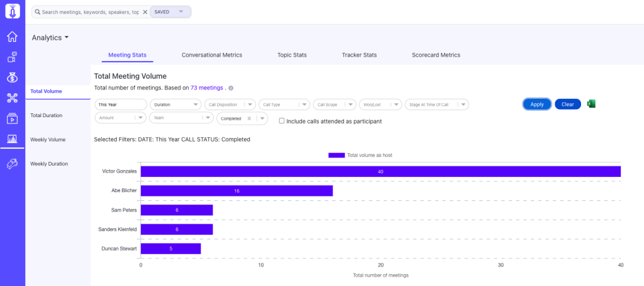The image size is (644, 286).
Task: Click the search magnifier icon
Action: click(x=37, y=12)
